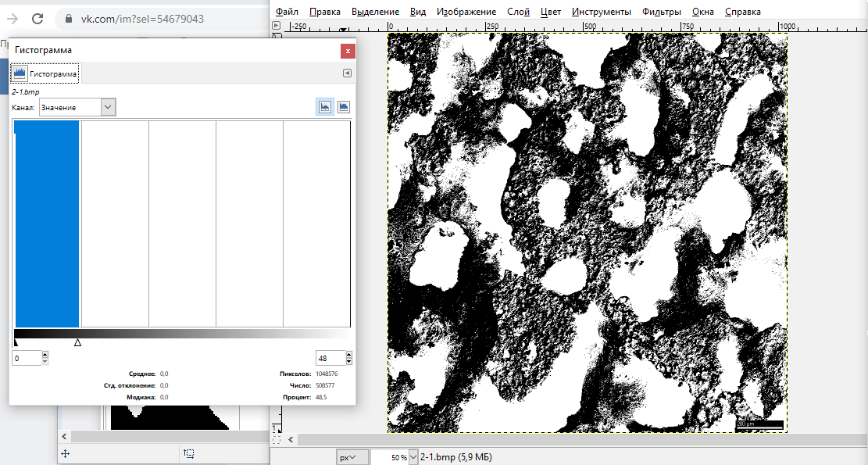The width and height of the screenshot is (868, 465).
Task: Click the Гистограмма tab icon
Action: [x=20, y=73]
